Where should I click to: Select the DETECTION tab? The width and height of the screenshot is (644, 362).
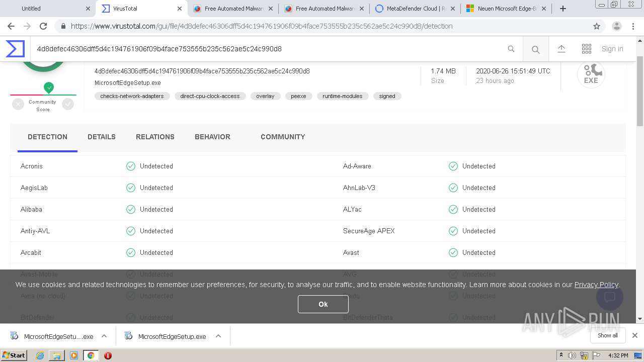47,137
